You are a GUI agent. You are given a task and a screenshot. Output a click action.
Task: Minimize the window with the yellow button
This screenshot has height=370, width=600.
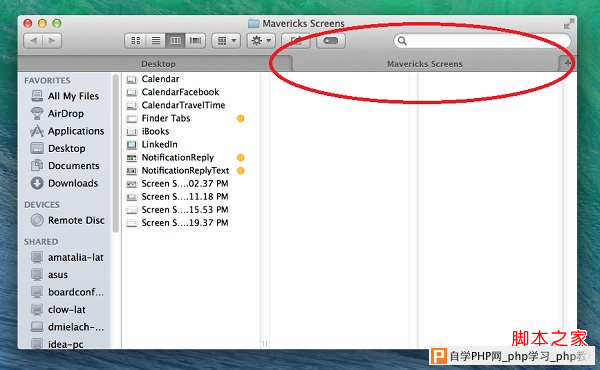(x=42, y=23)
